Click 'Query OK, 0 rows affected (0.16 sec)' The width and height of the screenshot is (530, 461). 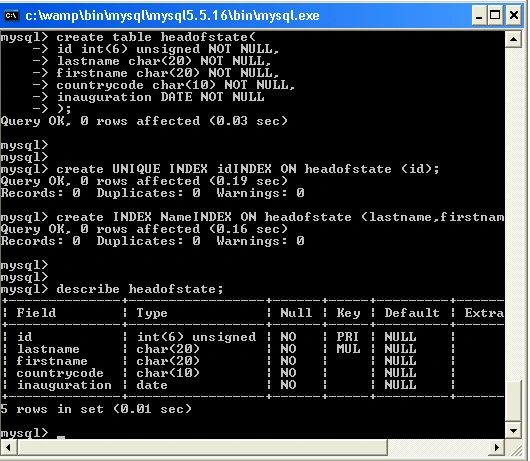(144, 229)
